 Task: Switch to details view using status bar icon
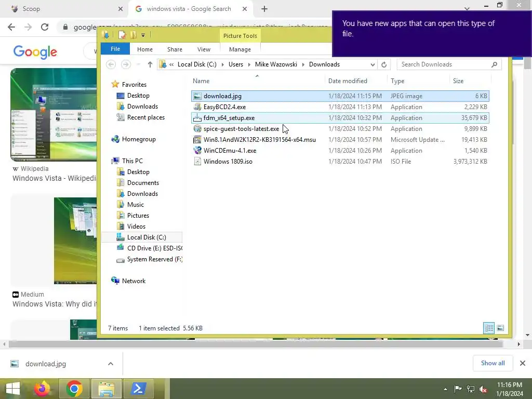tap(489, 328)
